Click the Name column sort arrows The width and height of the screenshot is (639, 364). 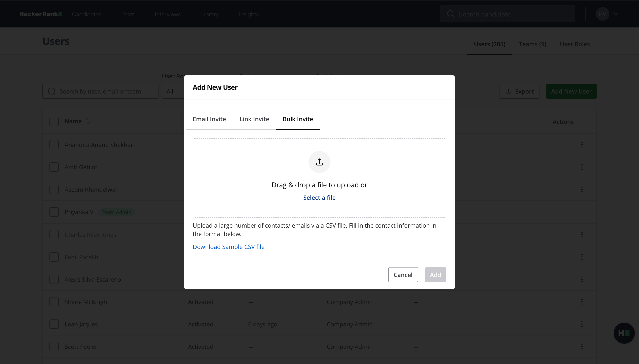click(87, 121)
